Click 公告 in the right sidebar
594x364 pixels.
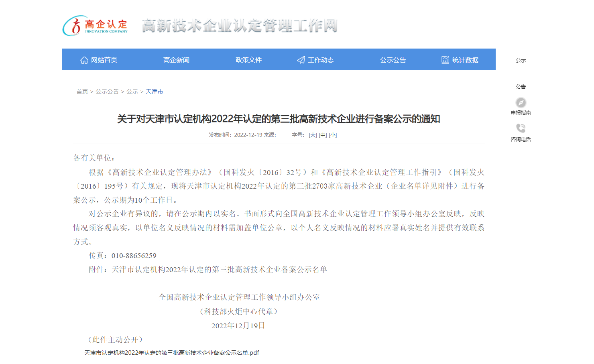[521, 87]
